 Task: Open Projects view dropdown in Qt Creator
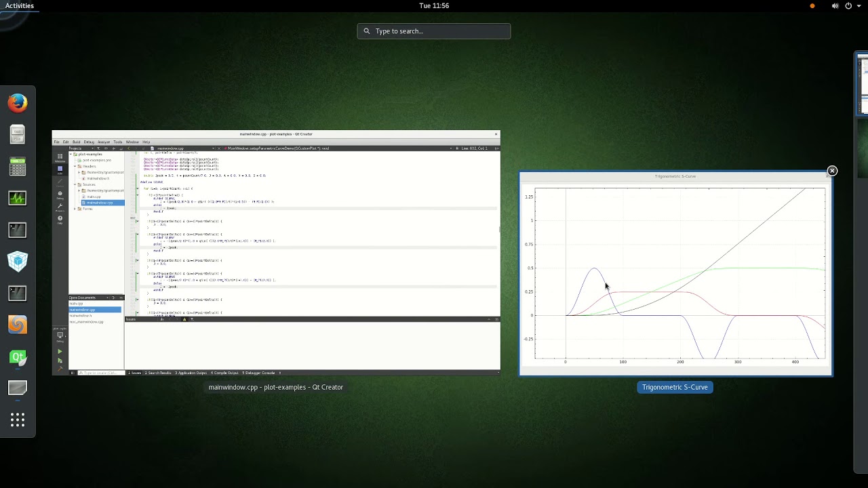coord(92,148)
